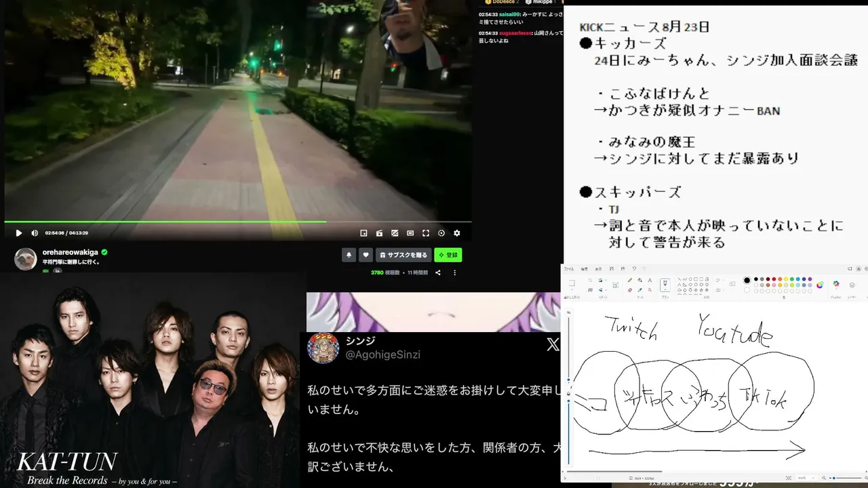Select white Color 2 in Paint

(x=747, y=290)
